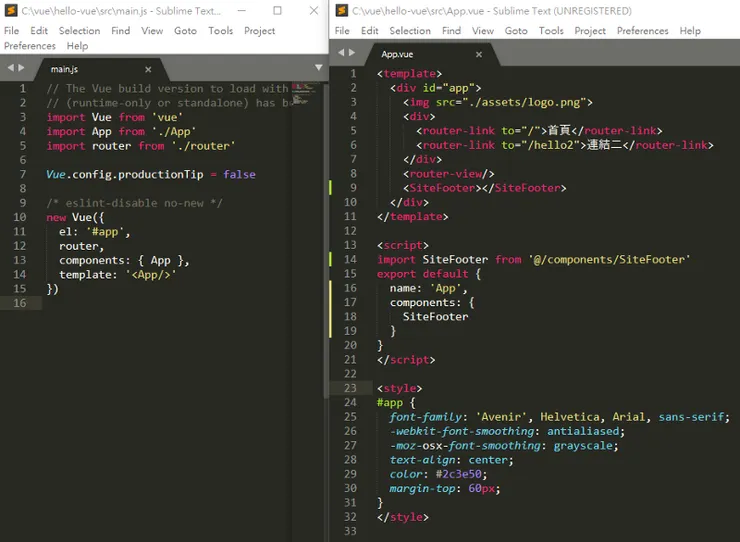The height and width of the screenshot is (542, 740).
Task: Click the Sublime Text icon in App.vue window
Action: click(x=342, y=11)
